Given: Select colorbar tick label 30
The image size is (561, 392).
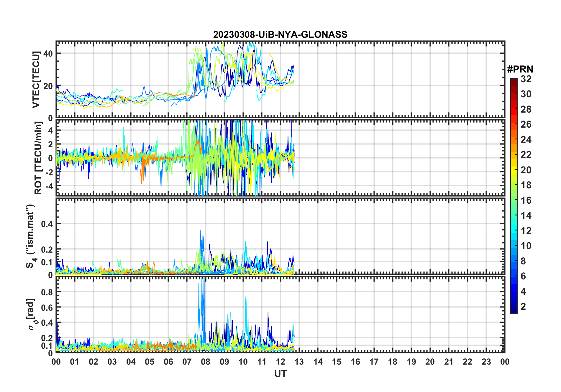Looking at the screenshot, I should [526, 94].
